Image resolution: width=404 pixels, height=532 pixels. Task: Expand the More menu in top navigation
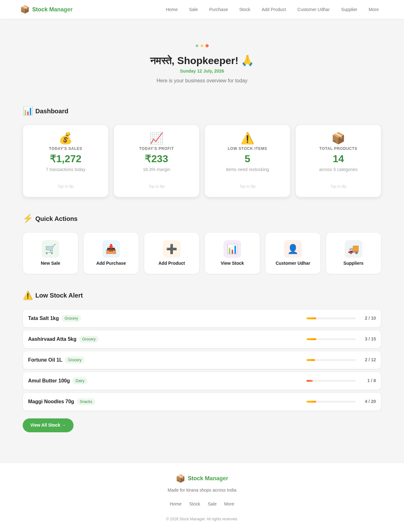coord(374,9)
